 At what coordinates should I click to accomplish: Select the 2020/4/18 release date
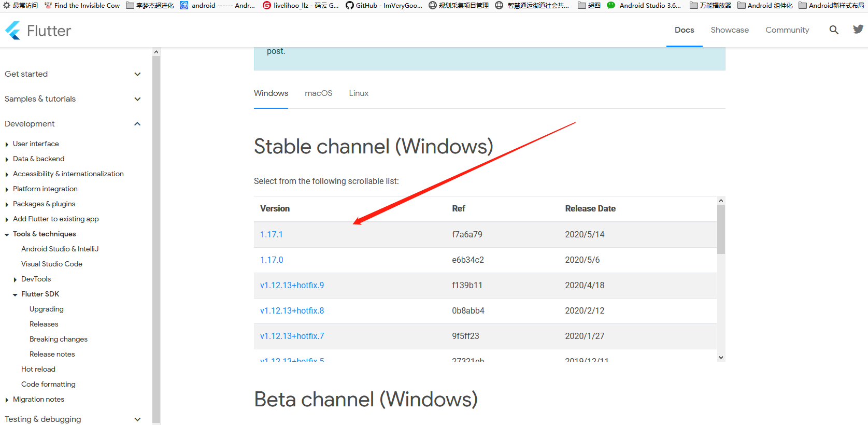coord(585,285)
